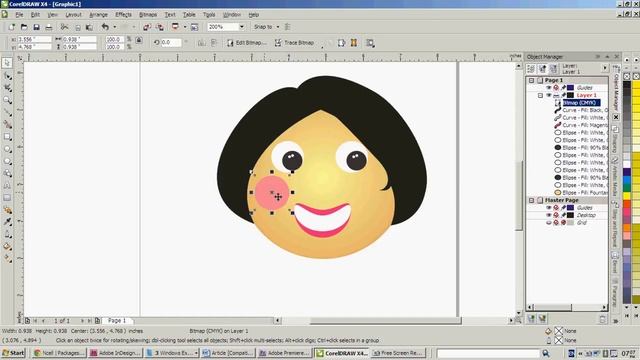Click the Edit Bitmap button
Screen dimensions: 640x360
(247, 42)
